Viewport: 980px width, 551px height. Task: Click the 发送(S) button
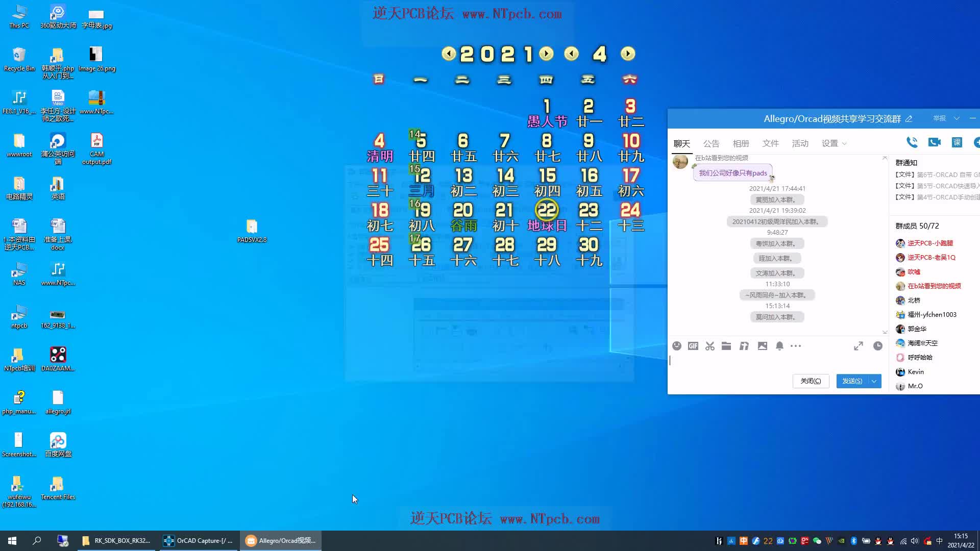click(852, 381)
